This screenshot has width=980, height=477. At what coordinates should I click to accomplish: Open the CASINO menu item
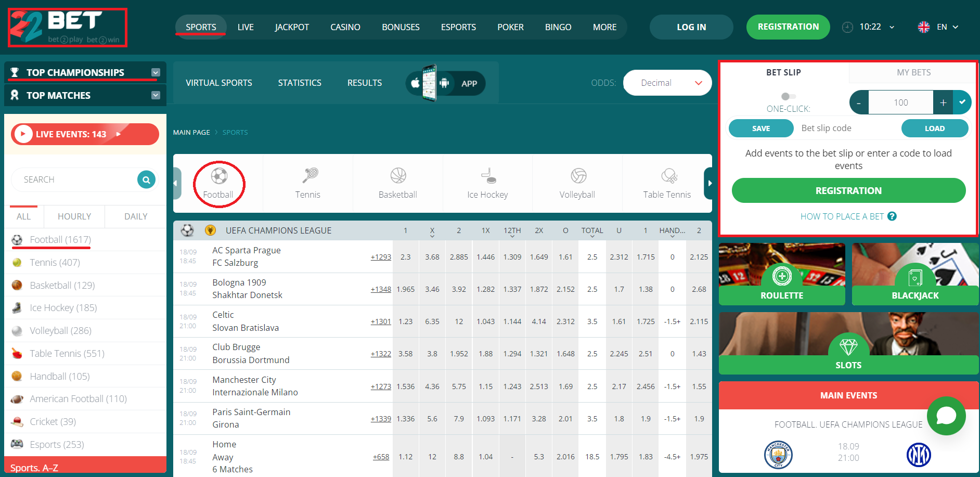(x=345, y=27)
